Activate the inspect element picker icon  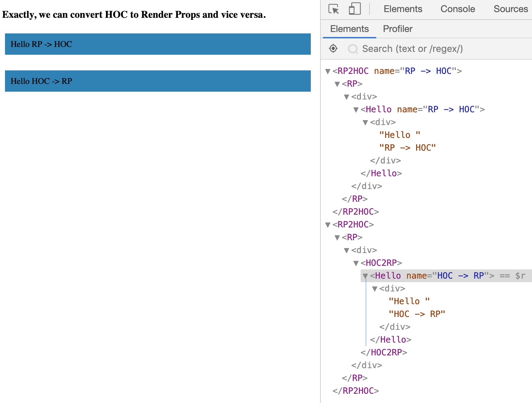[x=333, y=9]
